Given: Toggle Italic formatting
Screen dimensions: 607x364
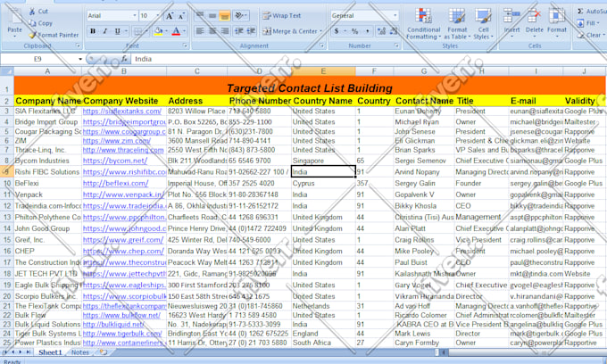Looking at the screenshot, I should (x=104, y=31).
